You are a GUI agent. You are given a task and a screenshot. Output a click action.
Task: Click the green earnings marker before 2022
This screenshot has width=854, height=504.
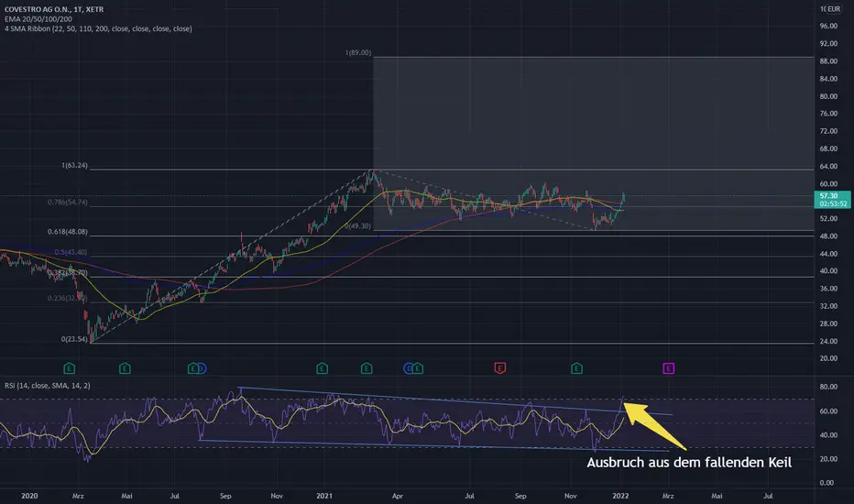pos(576,368)
